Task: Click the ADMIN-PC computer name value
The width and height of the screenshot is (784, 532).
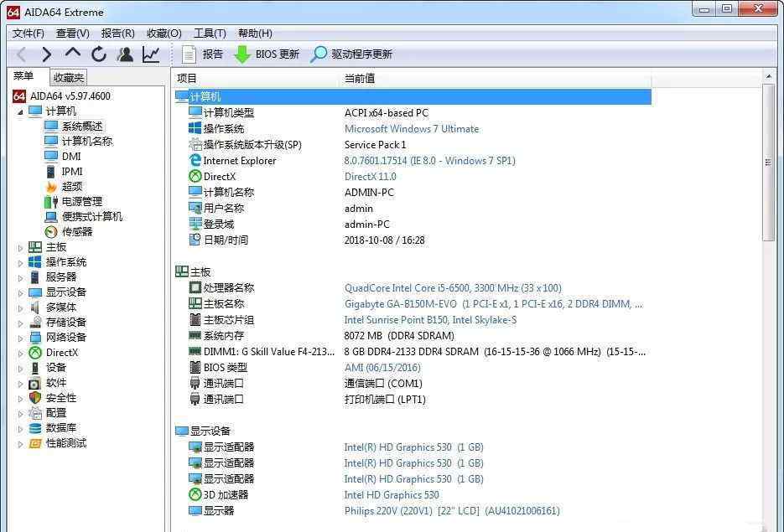Action: pyautogui.click(x=369, y=193)
